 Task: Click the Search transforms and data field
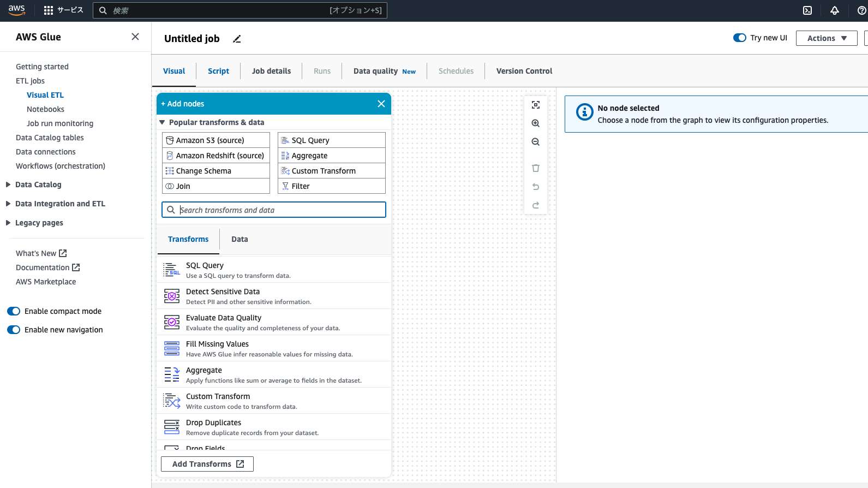(x=274, y=210)
